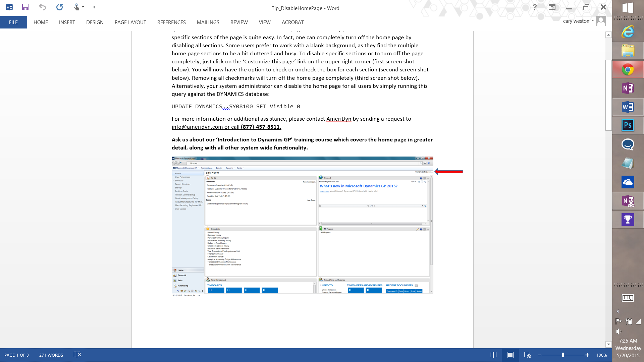
Task: Click the zoom in plus button
Action: (x=587, y=355)
